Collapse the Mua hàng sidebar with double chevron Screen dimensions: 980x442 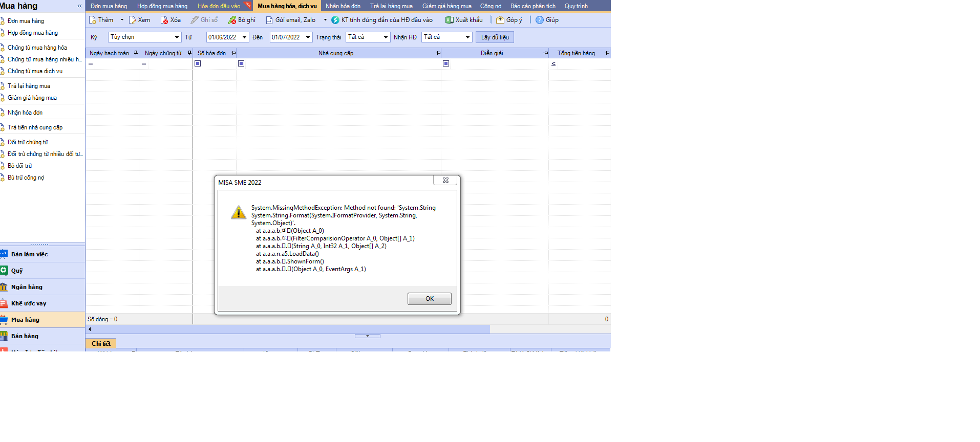pos(79,6)
